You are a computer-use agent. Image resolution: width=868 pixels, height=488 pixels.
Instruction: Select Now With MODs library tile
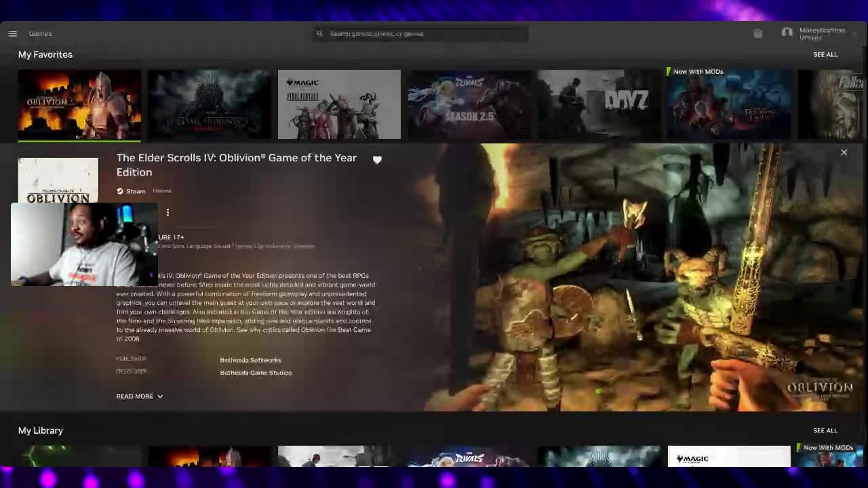point(831,456)
